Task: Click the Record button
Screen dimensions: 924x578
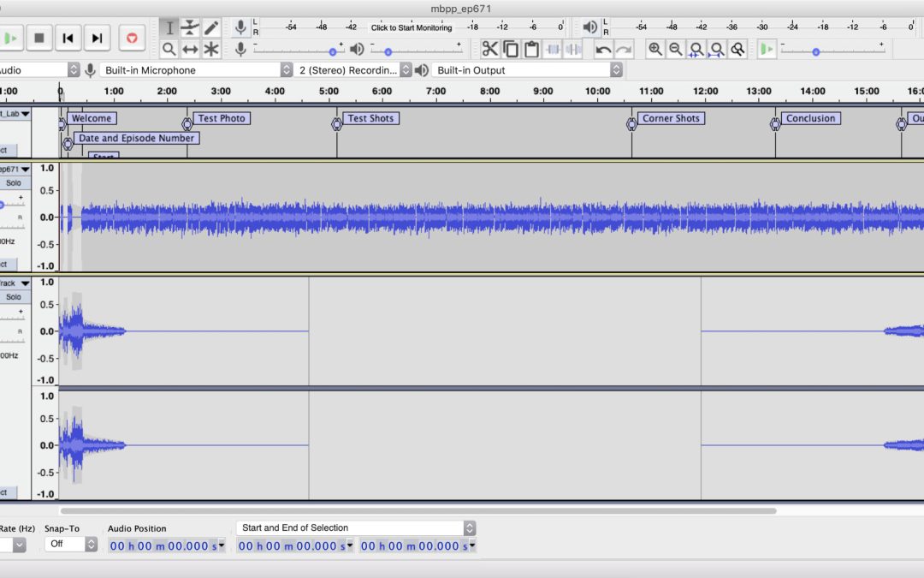Action: (x=132, y=38)
